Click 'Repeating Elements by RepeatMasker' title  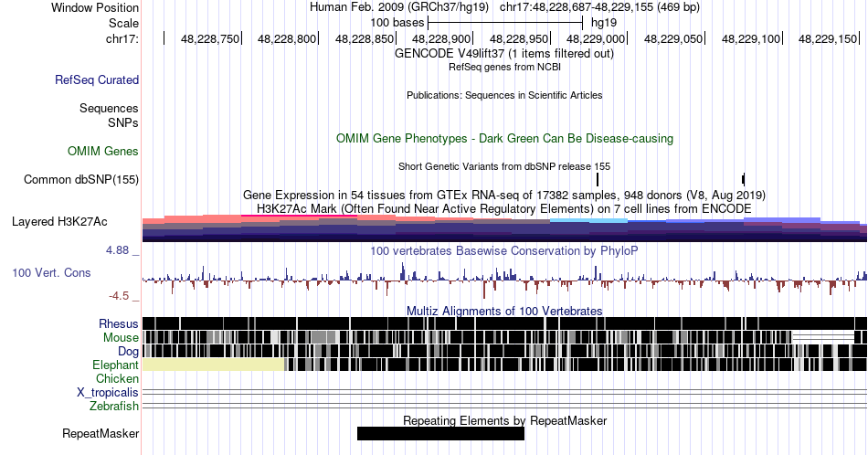pyautogui.click(x=504, y=420)
